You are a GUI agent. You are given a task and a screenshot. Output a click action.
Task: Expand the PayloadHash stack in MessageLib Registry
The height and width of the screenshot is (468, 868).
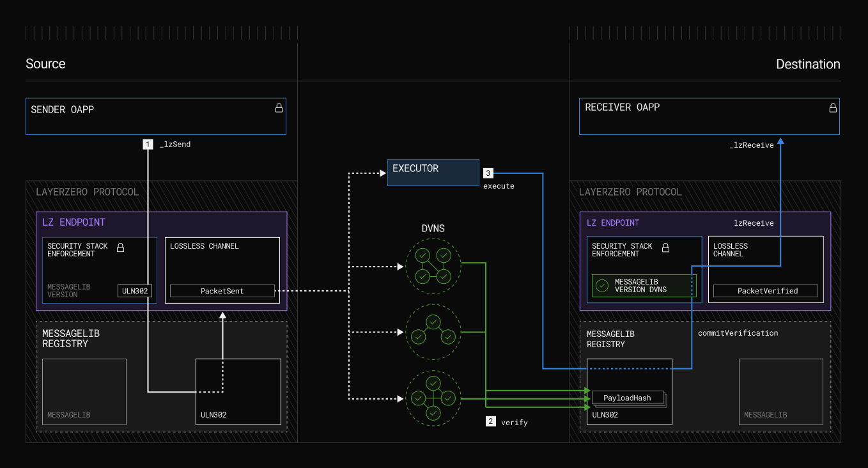627,397
